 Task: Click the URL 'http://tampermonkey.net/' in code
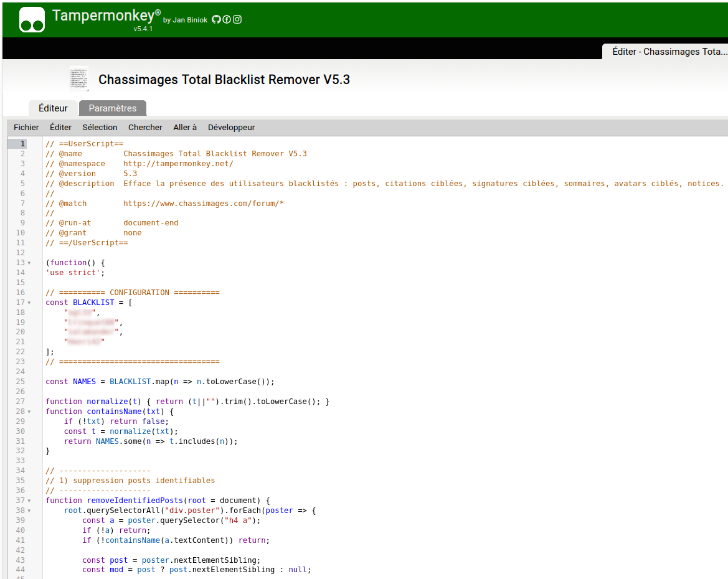pos(178,164)
